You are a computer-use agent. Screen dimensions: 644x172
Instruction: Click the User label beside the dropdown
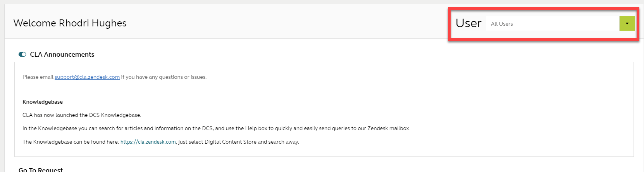click(x=468, y=23)
